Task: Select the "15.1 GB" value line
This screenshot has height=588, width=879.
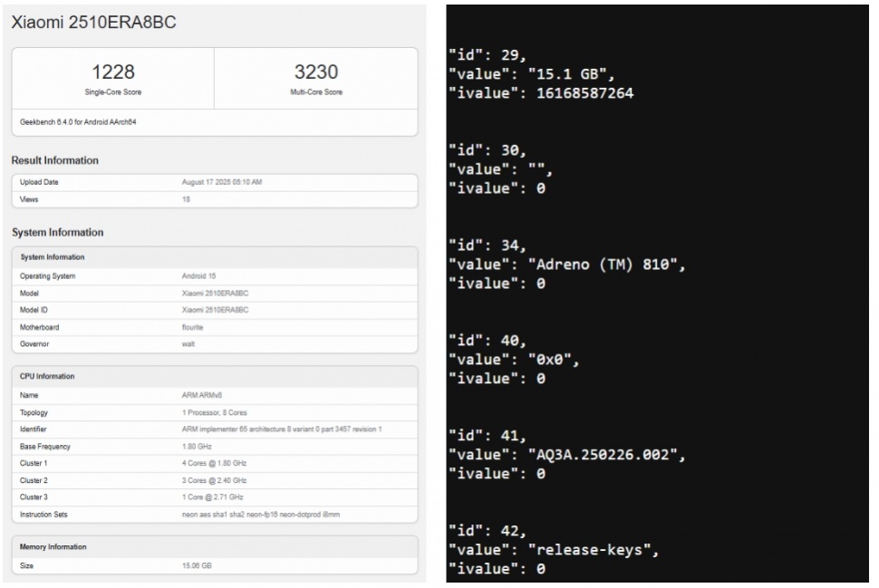Action: (x=531, y=74)
